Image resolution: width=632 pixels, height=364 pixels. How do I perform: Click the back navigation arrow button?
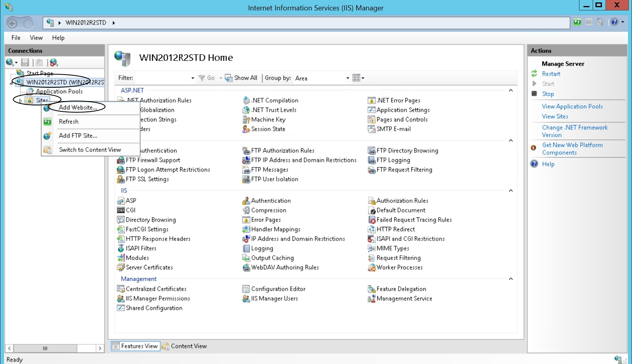(12, 23)
